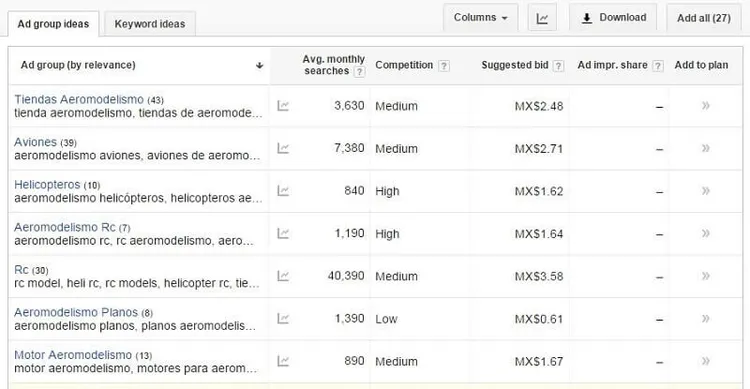The height and width of the screenshot is (389, 750).
Task: Click Ad impr. share column header
Action: [612, 65]
